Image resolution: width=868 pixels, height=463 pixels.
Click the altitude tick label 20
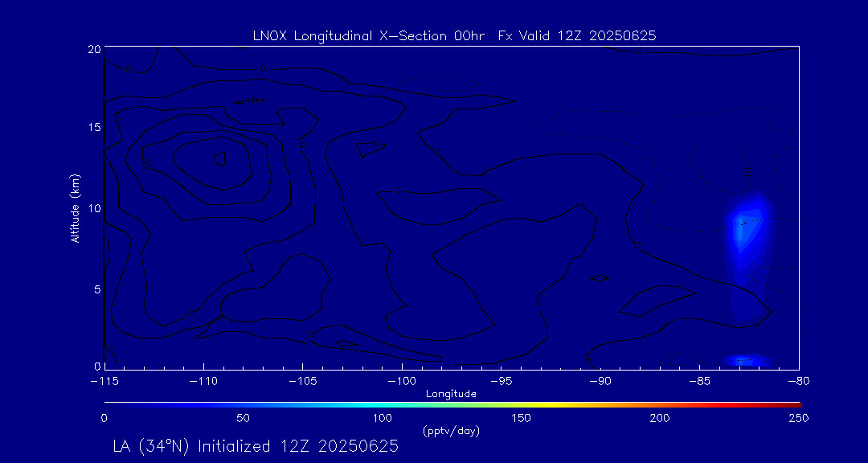(95, 49)
